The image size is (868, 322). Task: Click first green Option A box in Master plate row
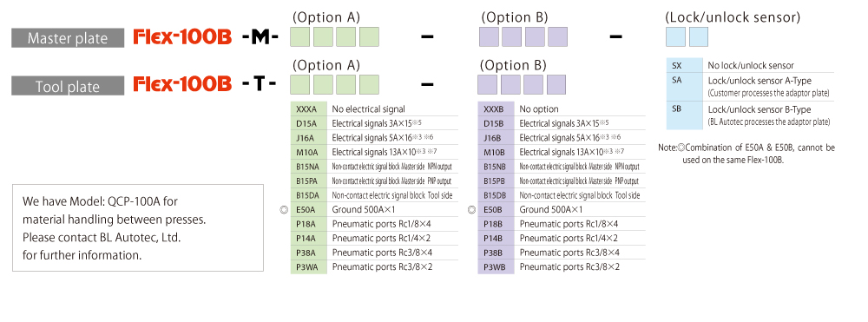[300, 37]
